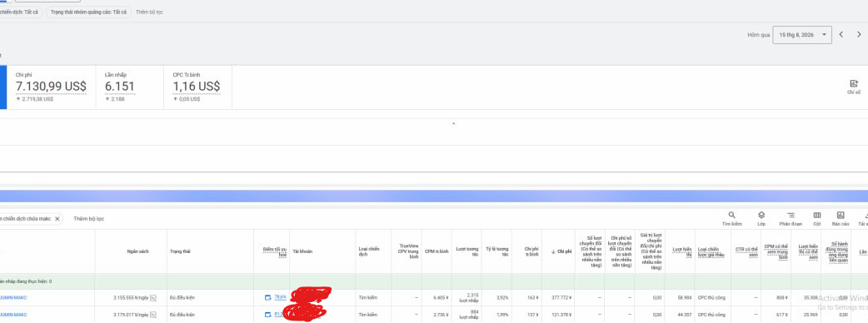Click top 'Thêm bộ lọc' link
Screen dimensions: 868x323
point(149,12)
